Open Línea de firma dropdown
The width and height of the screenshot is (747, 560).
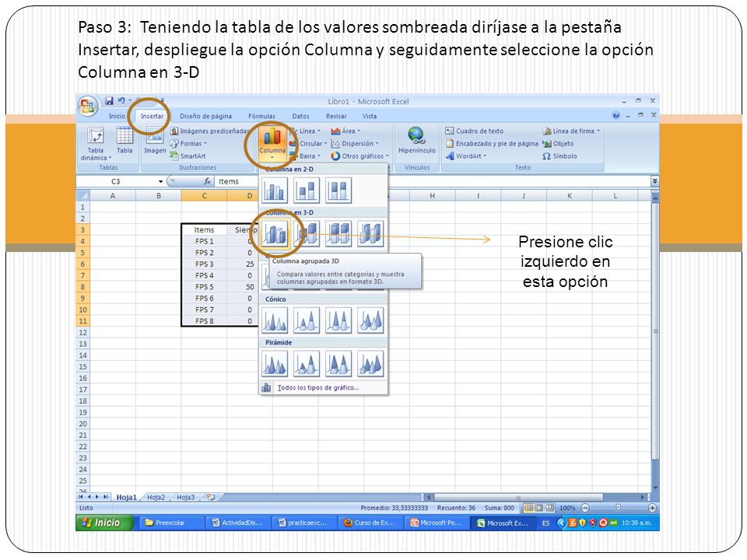point(571,131)
